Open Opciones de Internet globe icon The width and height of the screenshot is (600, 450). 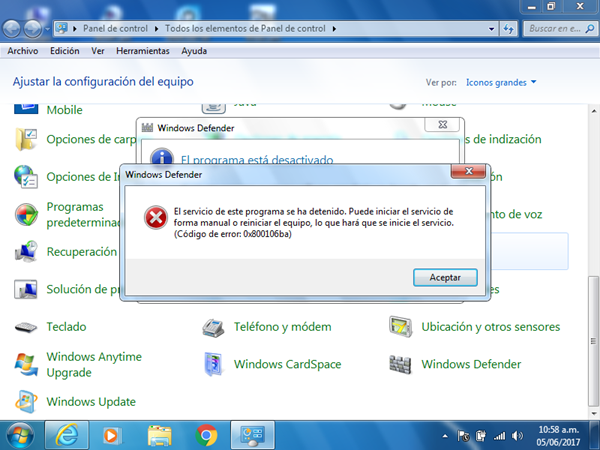click(26, 177)
